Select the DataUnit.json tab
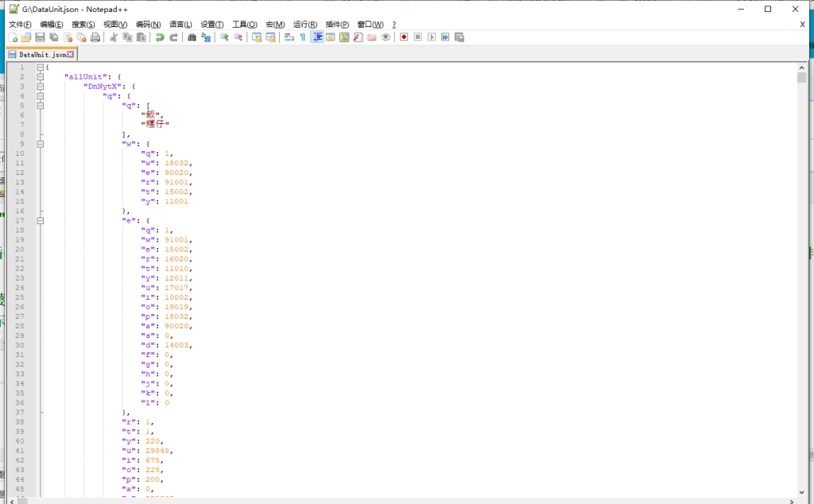814x504 pixels. [x=41, y=55]
